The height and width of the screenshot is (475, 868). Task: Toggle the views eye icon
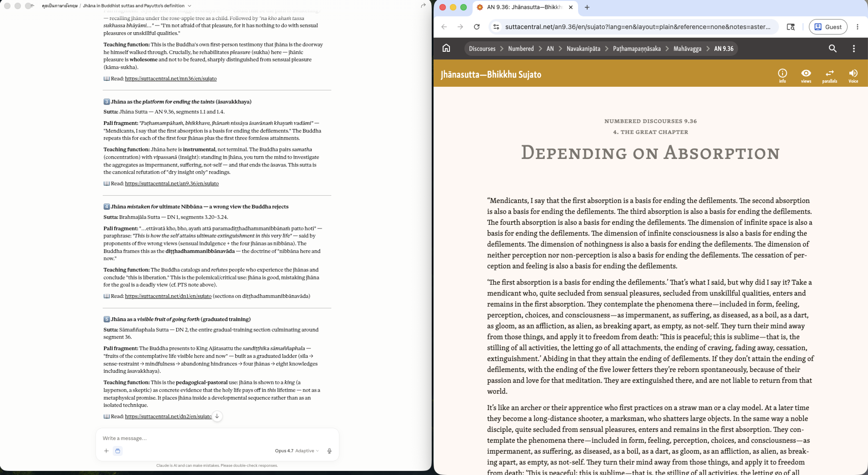[x=806, y=76]
